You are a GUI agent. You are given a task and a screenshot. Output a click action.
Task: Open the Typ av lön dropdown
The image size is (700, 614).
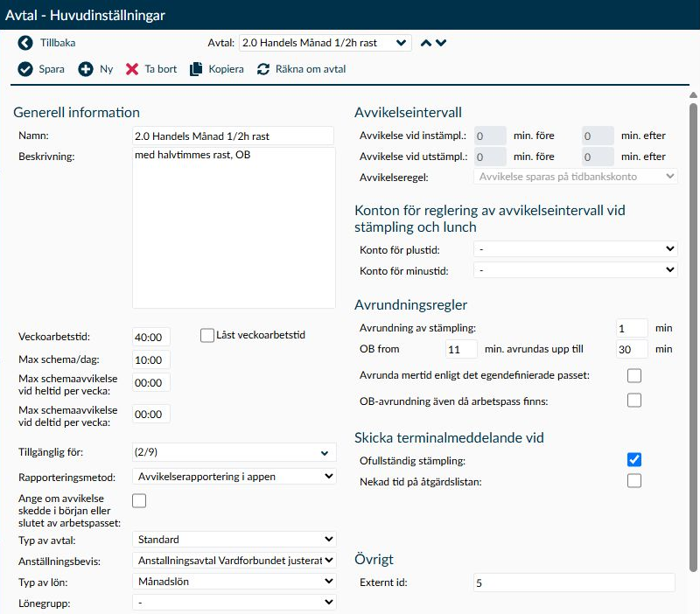(x=234, y=582)
